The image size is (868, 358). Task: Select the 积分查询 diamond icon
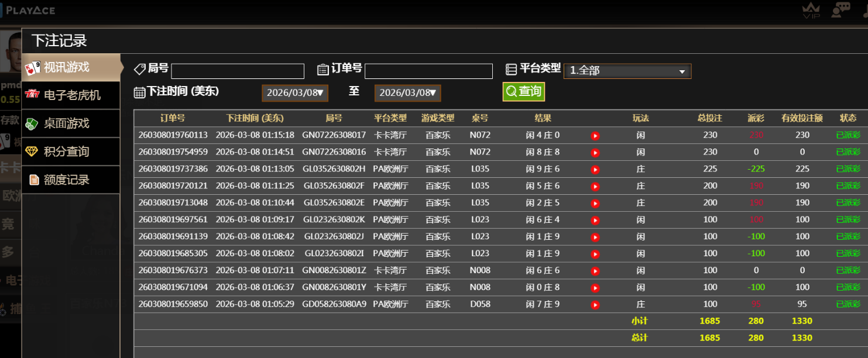point(31,152)
